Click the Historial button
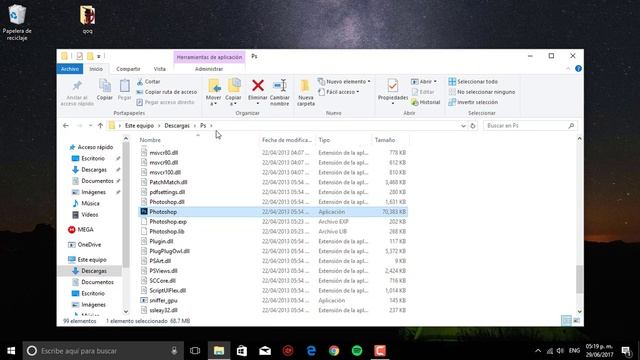 (426, 102)
